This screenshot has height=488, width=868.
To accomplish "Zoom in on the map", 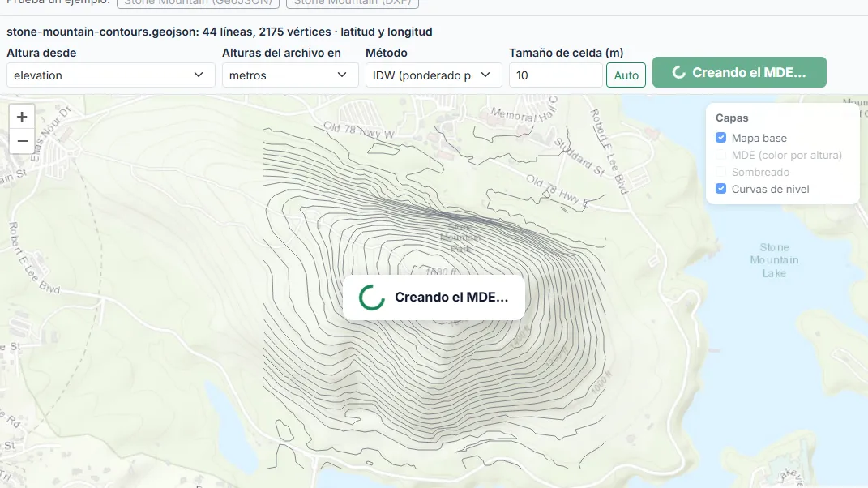I will (x=22, y=117).
